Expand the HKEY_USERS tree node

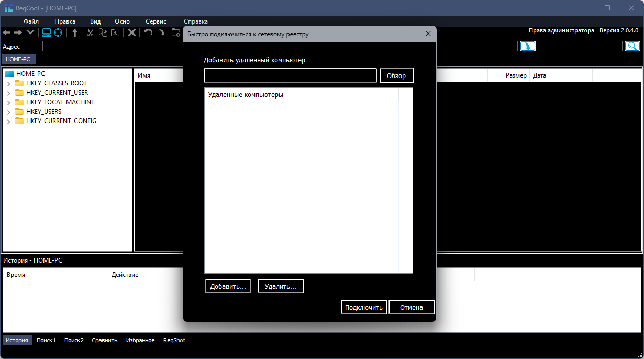click(9, 112)
